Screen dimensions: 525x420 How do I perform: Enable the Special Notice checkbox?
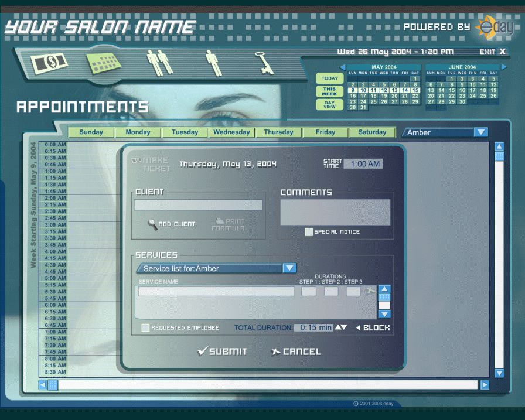click(x=309, y=232)
